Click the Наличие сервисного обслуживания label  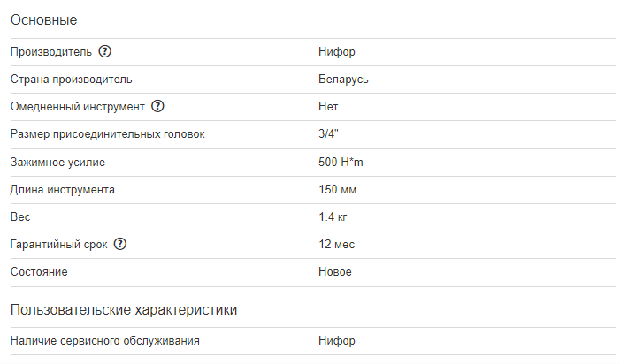click(105, 341)
